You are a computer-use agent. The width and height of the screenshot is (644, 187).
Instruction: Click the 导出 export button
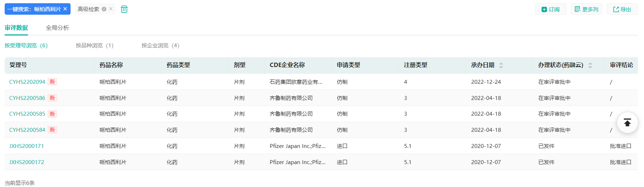[622, 9]
